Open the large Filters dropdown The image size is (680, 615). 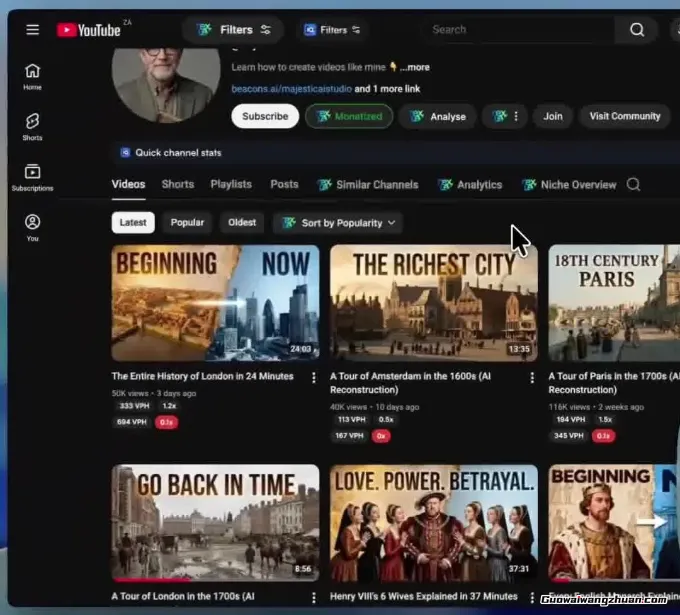[233, 30]
